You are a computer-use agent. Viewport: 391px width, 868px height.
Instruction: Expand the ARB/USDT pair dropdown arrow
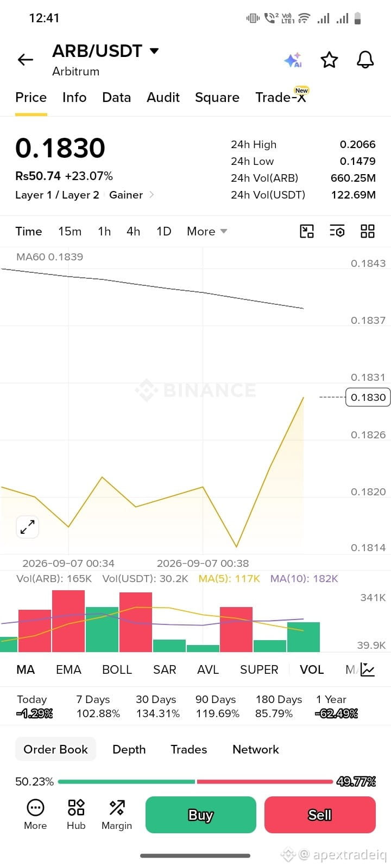(154, 51)
